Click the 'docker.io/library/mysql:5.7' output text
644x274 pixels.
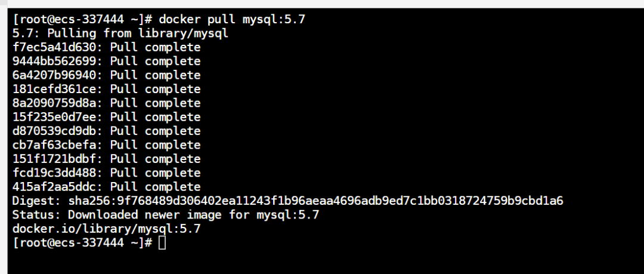(106, 229)
